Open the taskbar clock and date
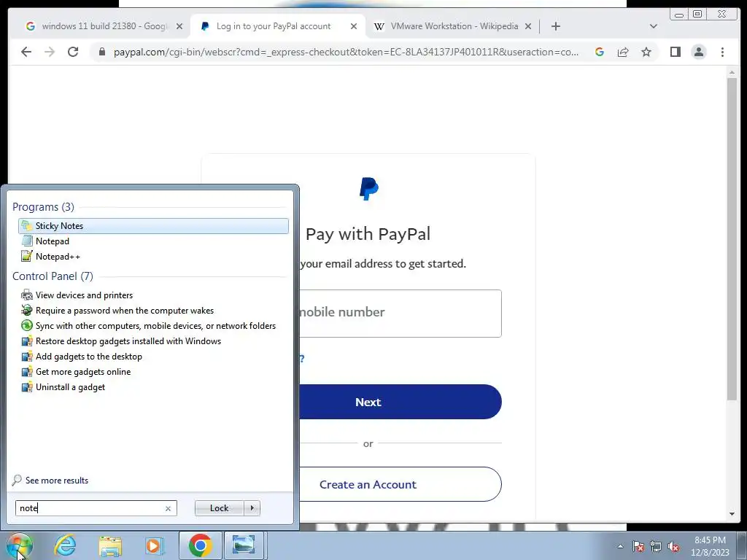The height and width of the screenshot is (560, 747). [710, 546]
